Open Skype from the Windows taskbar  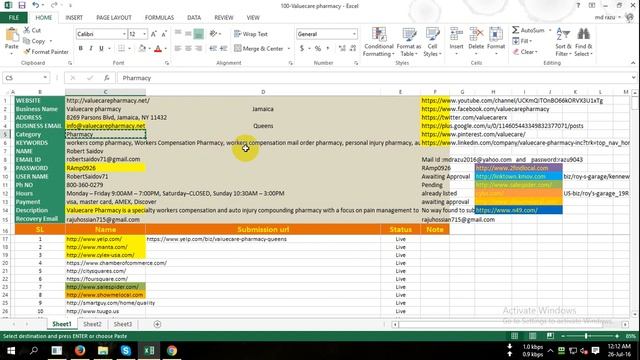126,351
